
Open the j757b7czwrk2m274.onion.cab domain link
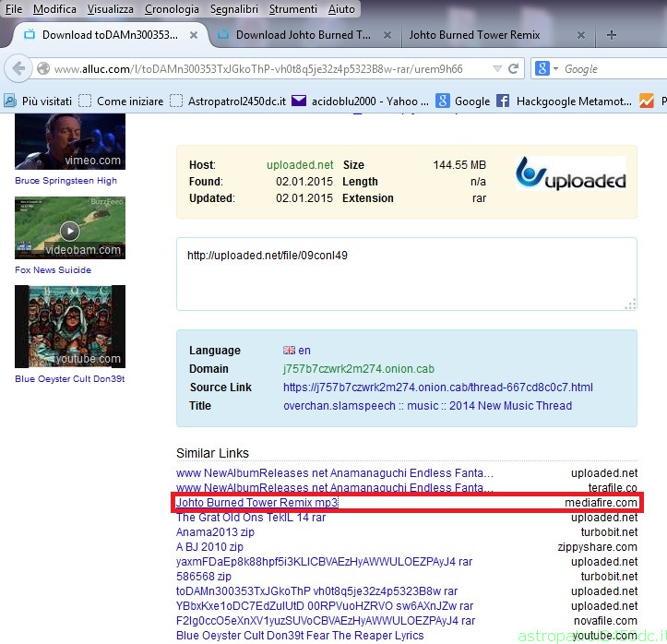click(x=359, y=368)
